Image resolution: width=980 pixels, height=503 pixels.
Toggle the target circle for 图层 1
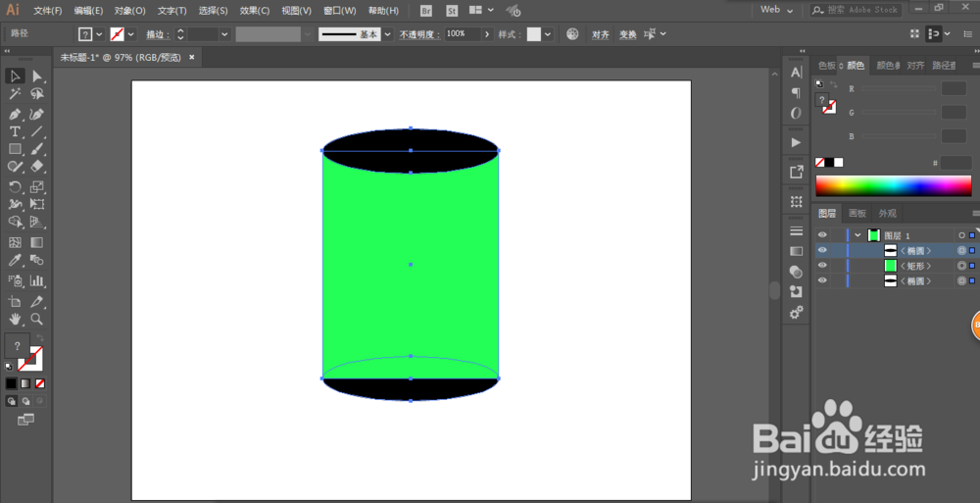coord(962,235)
